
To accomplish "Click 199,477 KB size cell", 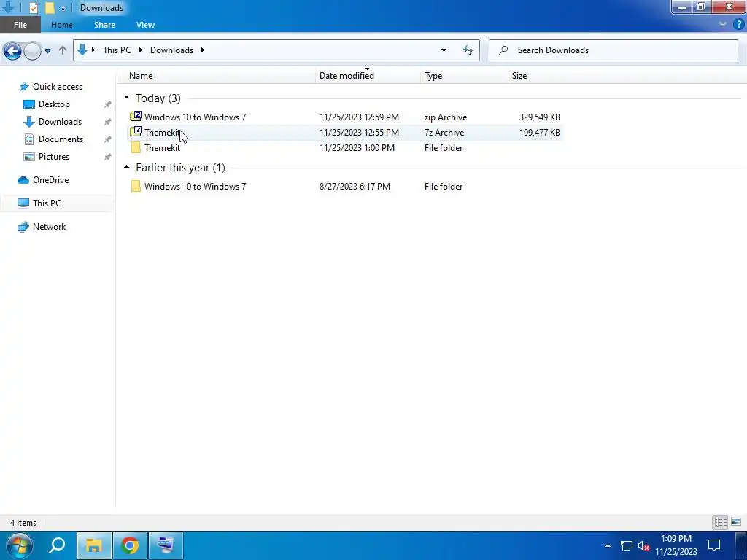I will tap(539, 133).
